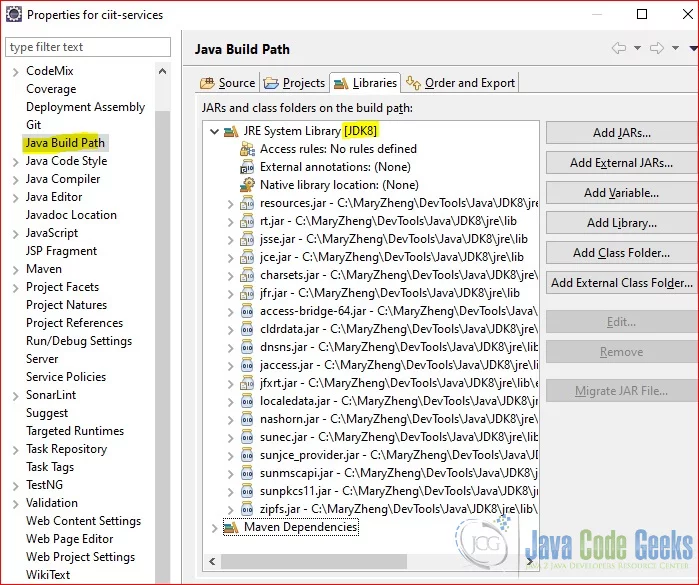Click the sidebar scroll up arrow

tap(163, 71)
